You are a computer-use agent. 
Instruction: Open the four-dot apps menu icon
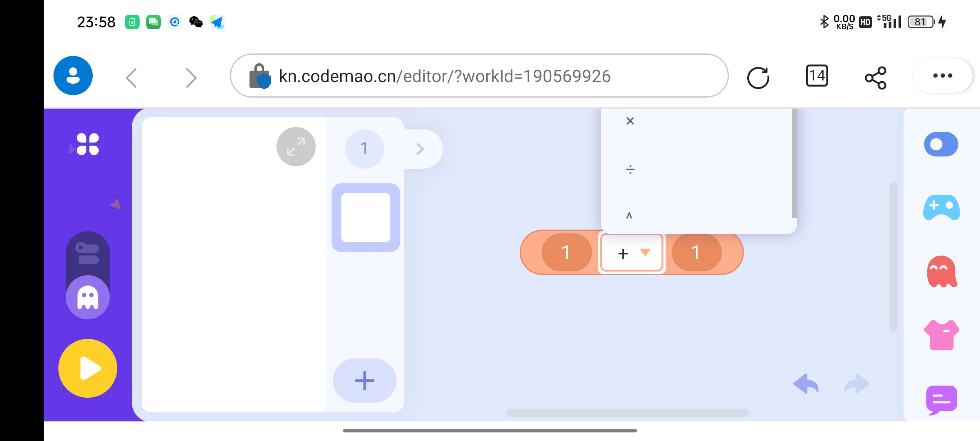[x=88, y=144]
